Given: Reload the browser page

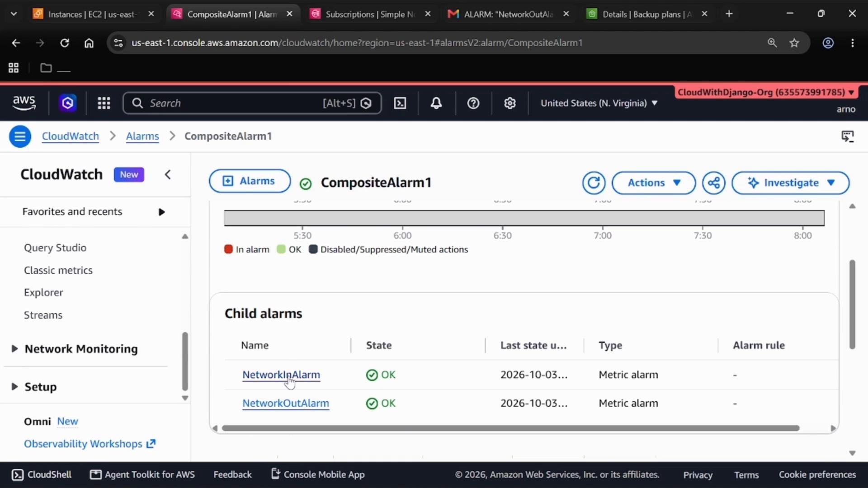Looking at the screenshot, I should click(x=65, y=43).
